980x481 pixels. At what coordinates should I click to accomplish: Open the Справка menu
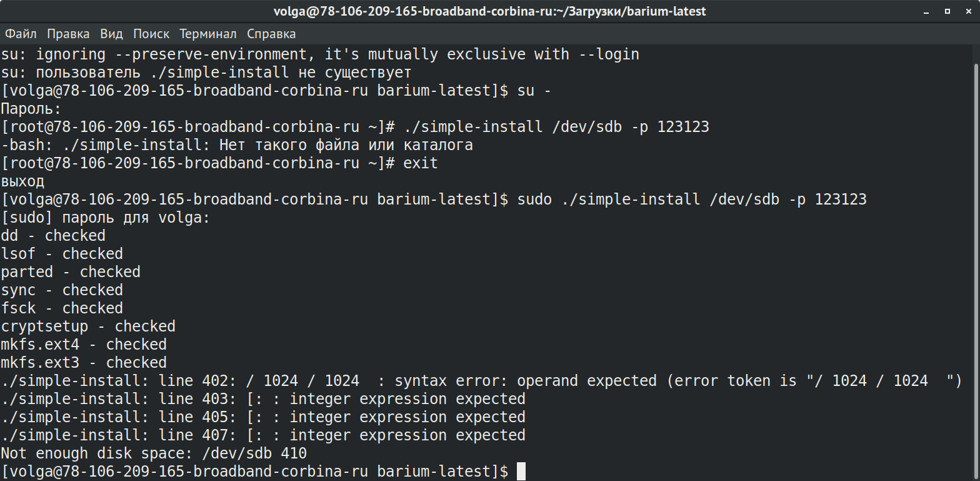pos(271,34)
